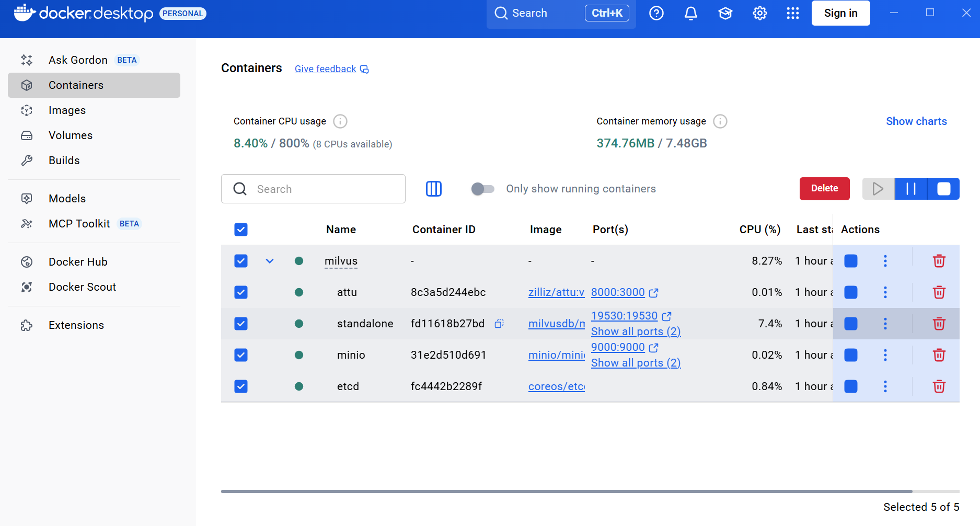Viewport: 980px width, 526px height.
Task: Open the help icon in the header
Action: pos(656,13)
